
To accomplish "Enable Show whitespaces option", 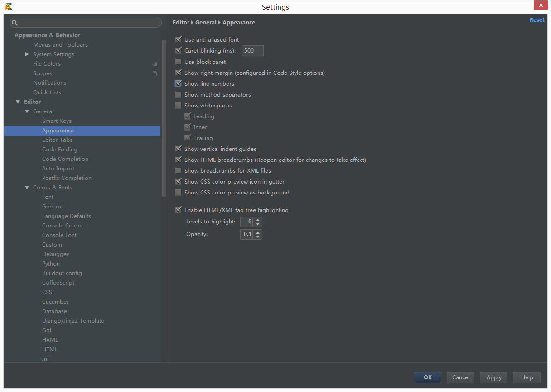I will 179,105.
